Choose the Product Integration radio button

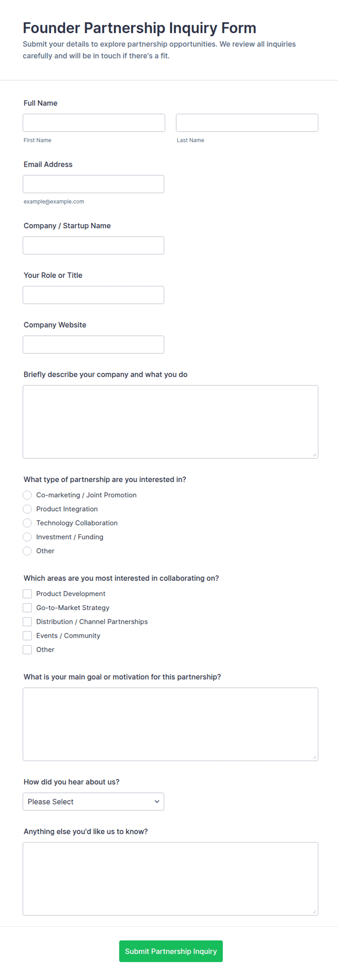click(x=27, y=509)
